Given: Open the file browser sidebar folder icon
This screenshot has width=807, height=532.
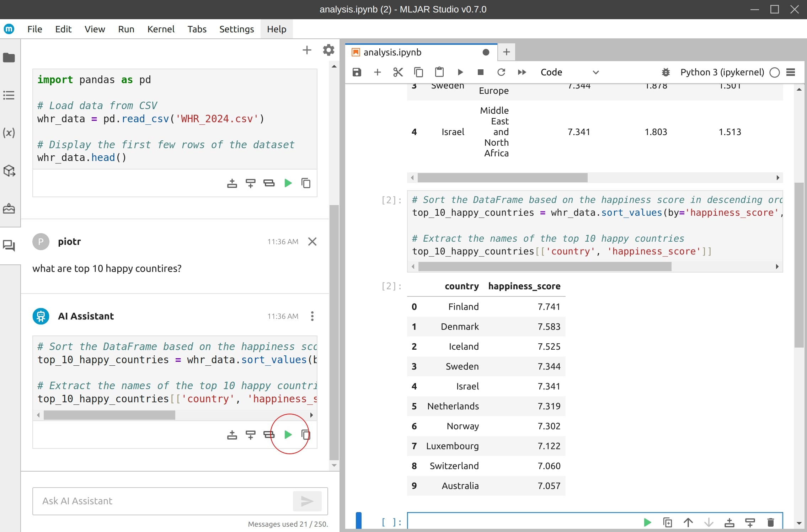Looking at the screenshot, I should (x=9, y=58).
